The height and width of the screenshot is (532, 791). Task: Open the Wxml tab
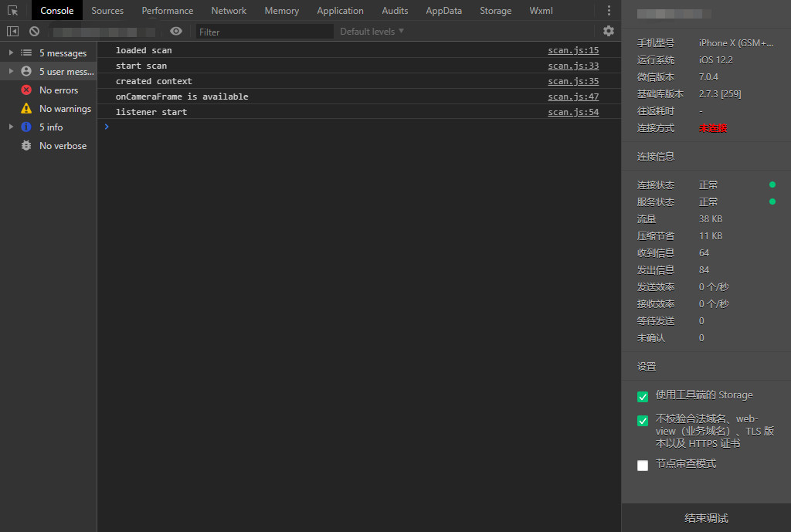click(541, 11)
